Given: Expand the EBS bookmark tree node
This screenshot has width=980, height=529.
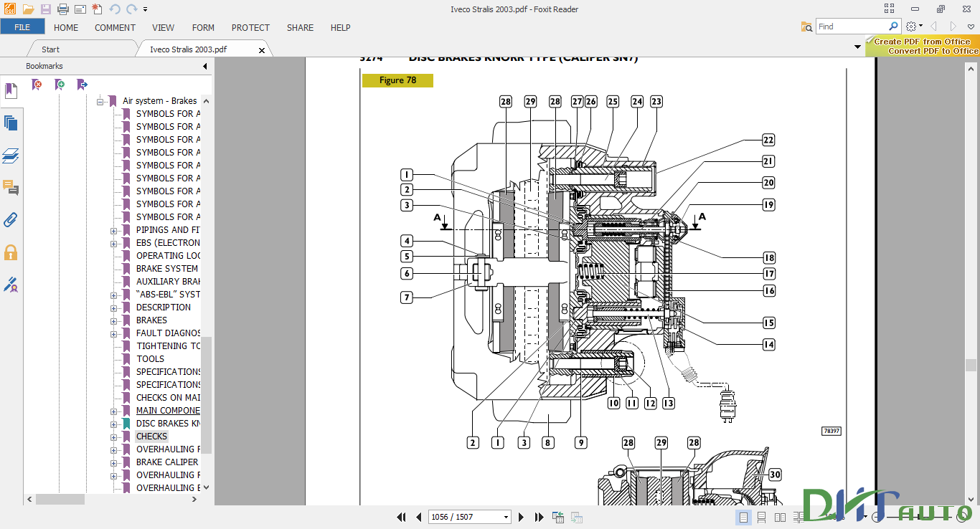Looking at the screenshot, I should [113, 243].
